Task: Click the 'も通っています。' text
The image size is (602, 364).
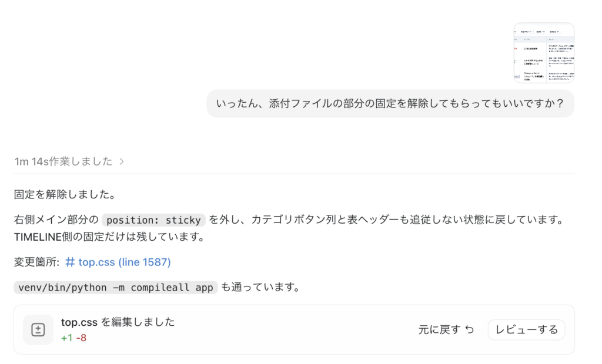Action: [261, 287]
